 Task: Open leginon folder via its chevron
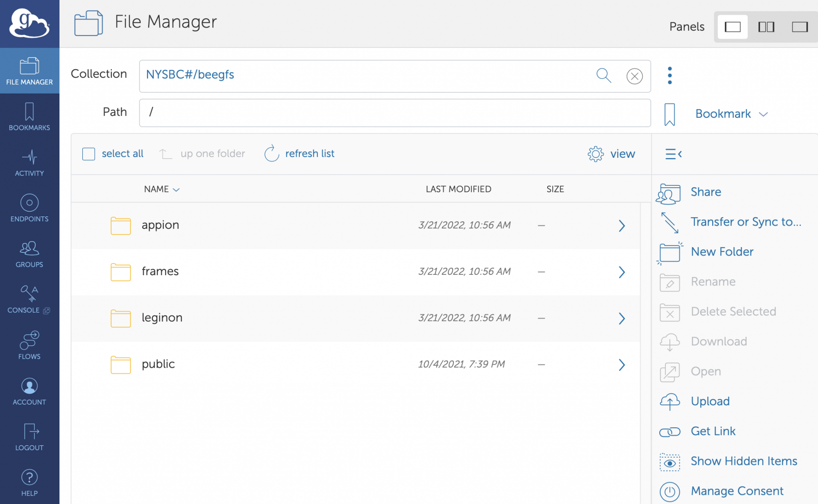[x=621, y=318]
